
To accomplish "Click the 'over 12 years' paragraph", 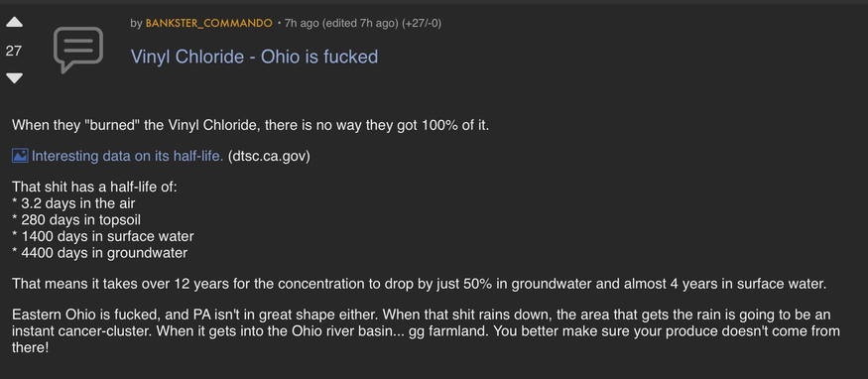I will tap(419, 285).
